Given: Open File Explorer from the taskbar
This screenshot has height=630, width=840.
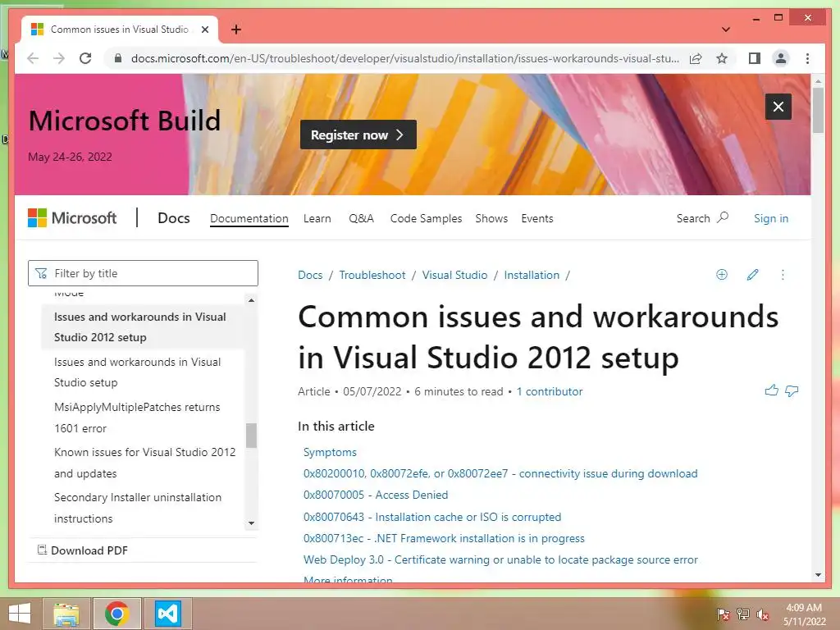Looking at the screenshot, I should pyautogui.click(x=66, y=614).
